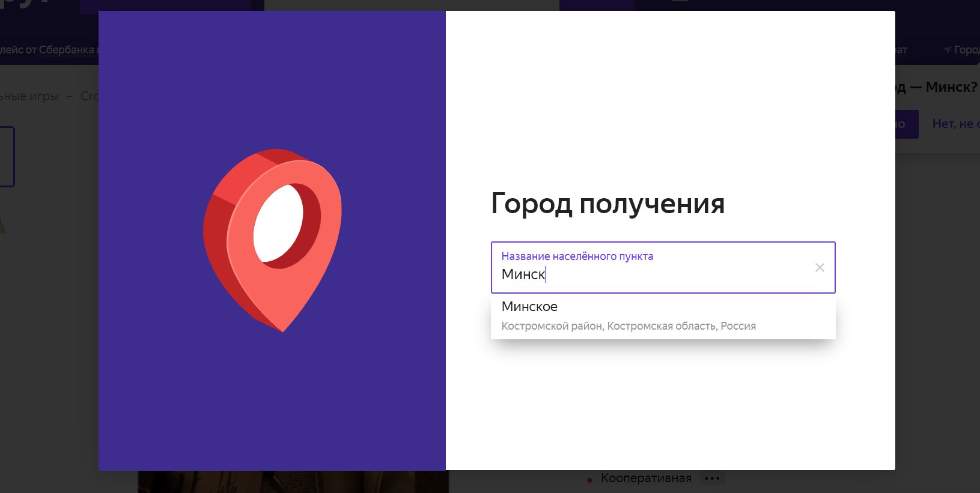Open the three-dots menu next to Кооперативная
980x493 pixels.
point(712,479)
